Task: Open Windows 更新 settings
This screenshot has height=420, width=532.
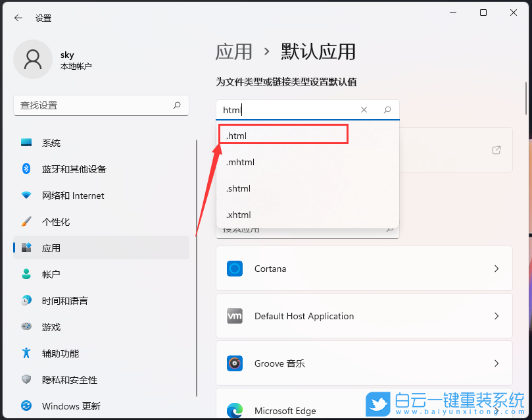Action: coord(64,406)
